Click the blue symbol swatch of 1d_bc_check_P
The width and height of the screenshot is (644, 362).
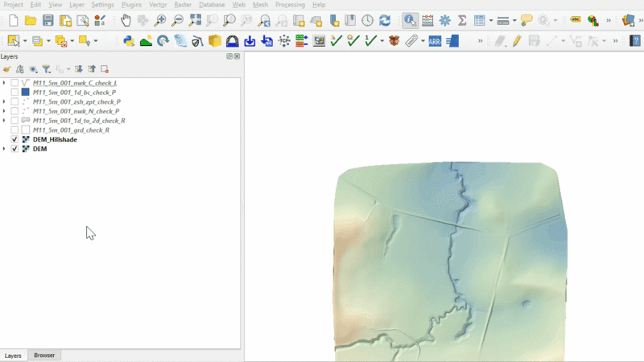point(25,93)
